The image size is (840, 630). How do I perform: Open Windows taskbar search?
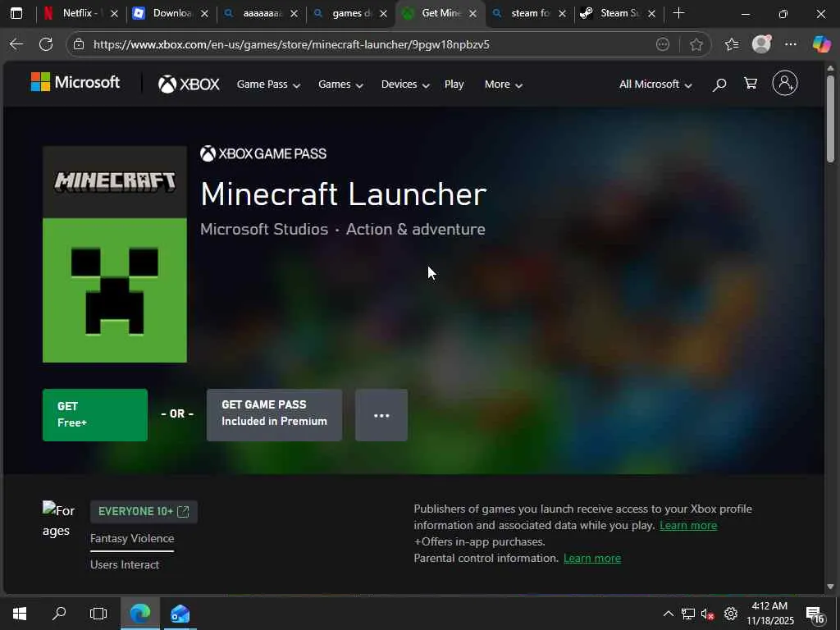59,614
